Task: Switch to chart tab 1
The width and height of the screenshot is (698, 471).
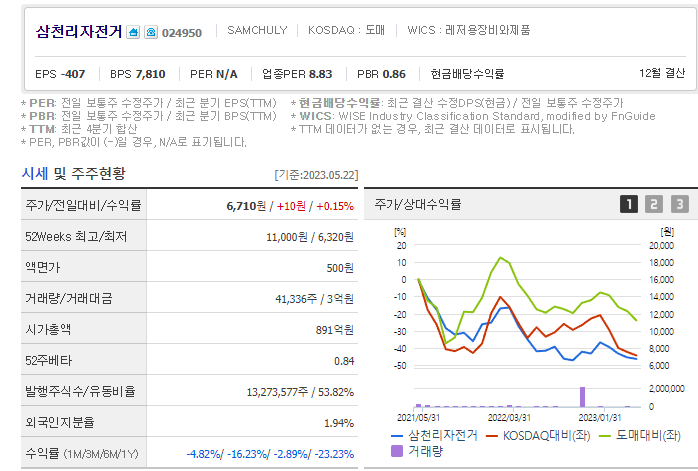Action: click(629, 204)
